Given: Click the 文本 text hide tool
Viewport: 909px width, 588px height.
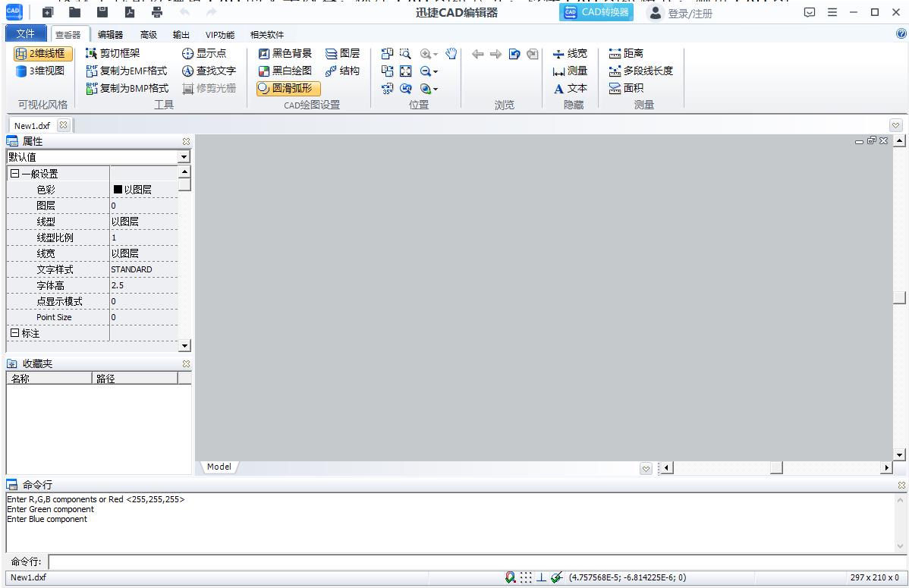Looking at the screenshot, I should coord(570,89).
